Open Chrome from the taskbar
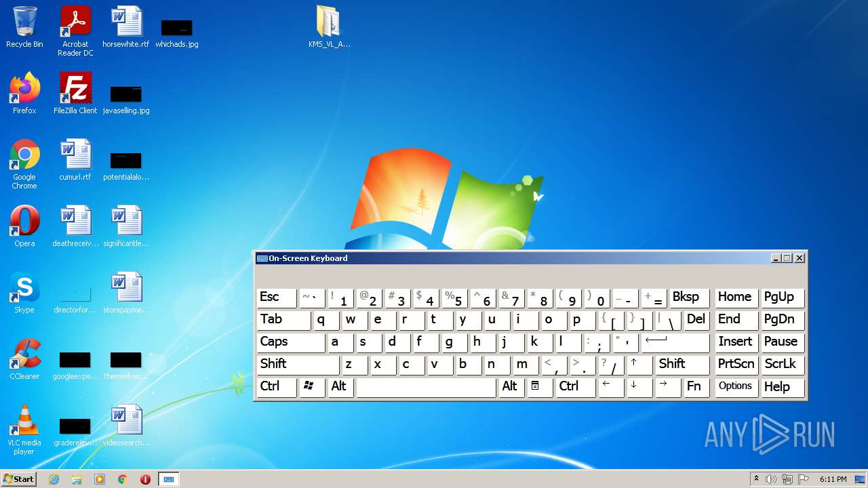The image size is (868, 488). [123, 479]
